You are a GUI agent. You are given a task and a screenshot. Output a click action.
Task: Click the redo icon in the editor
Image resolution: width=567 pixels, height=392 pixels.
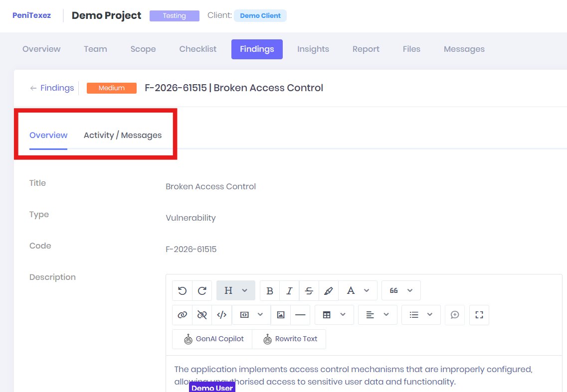[x=202, y=290]
